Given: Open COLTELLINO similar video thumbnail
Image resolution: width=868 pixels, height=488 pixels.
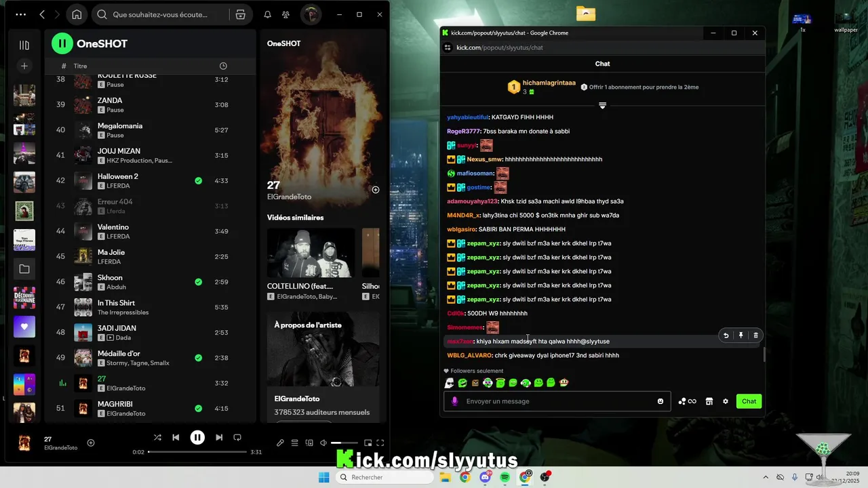Looking at the screenshot, I should [x=311, y=253].
